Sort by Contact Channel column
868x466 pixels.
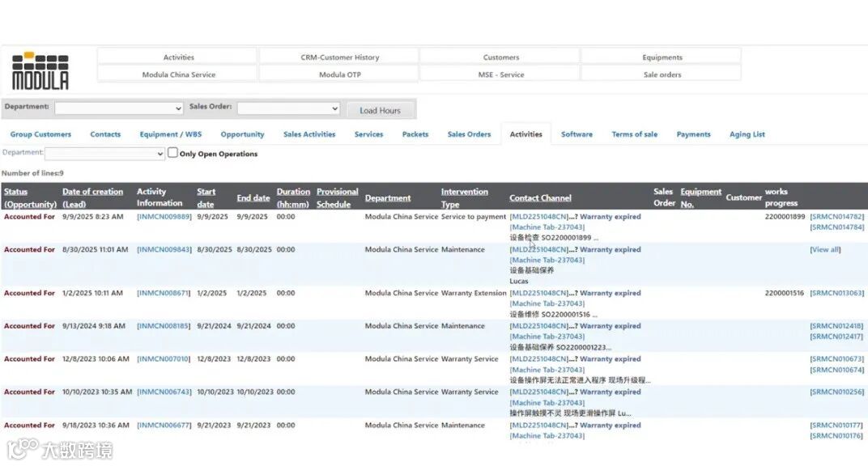click(540, 198)
